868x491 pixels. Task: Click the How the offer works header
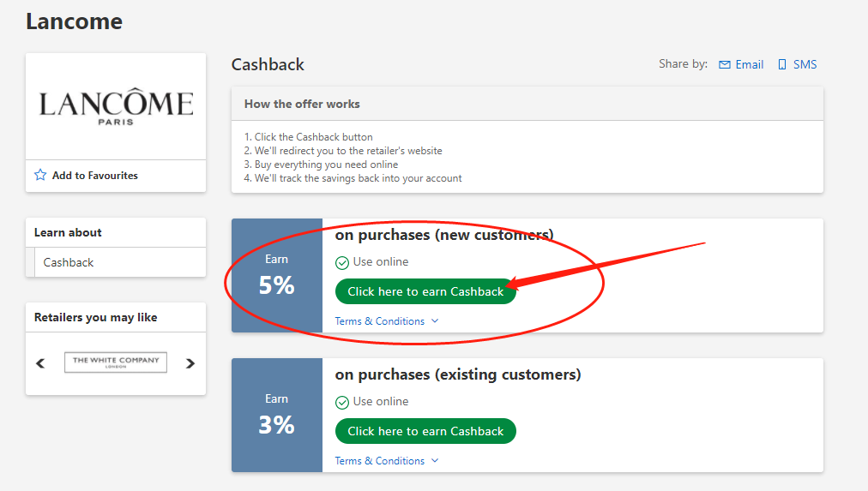pyautogui.click(x=302, y=105)
